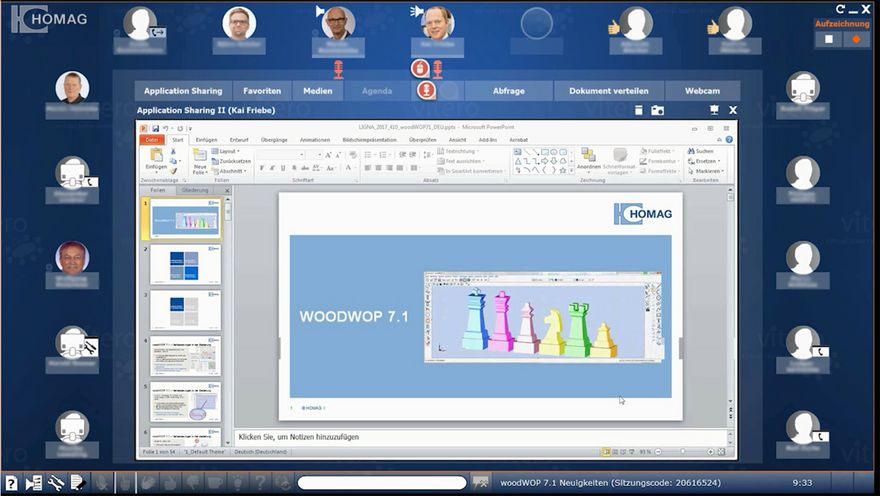This screenshot has width=880, height=496.
Task: Open the Agenda tab
Action: 377,91
